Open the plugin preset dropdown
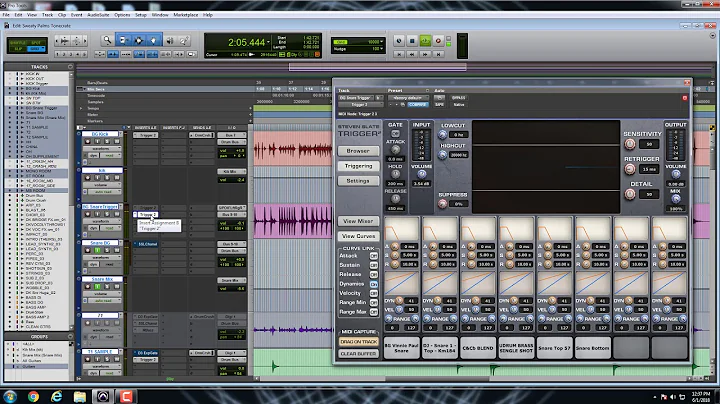Screen dimensions: 720x404 pyautogui.click(x=408, y=98)
